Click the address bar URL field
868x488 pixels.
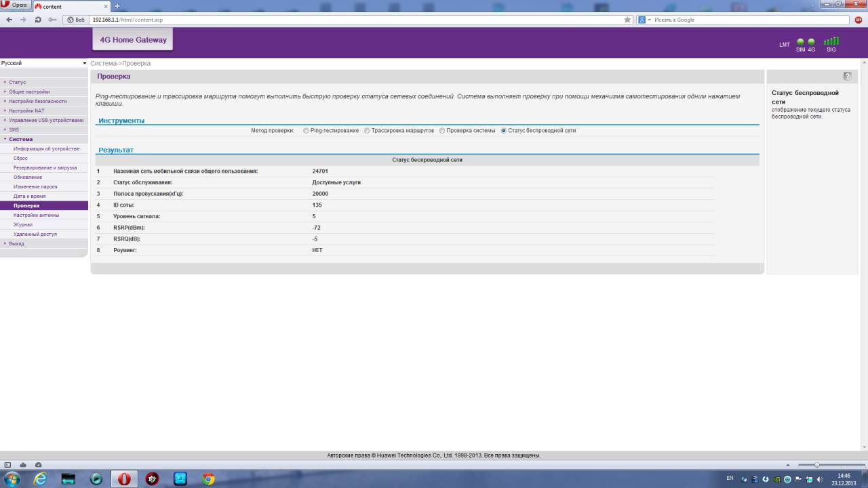pyautogui.click(x=357, y=20)
